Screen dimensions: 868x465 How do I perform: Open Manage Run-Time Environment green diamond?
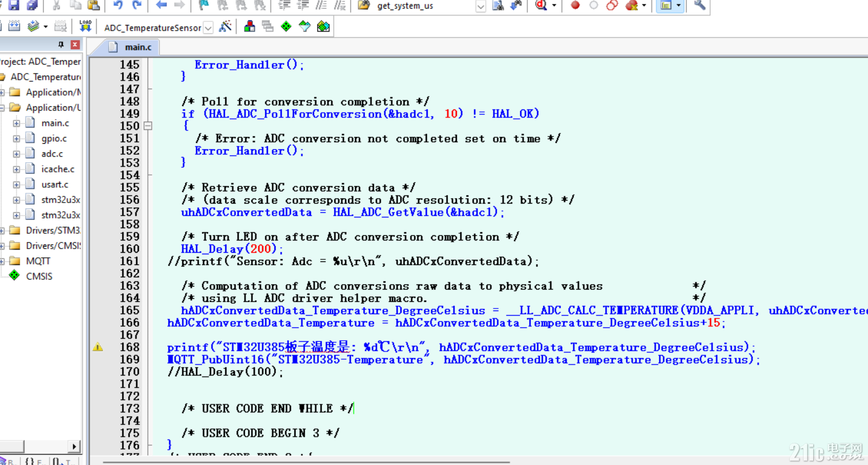tap(286, 27)
